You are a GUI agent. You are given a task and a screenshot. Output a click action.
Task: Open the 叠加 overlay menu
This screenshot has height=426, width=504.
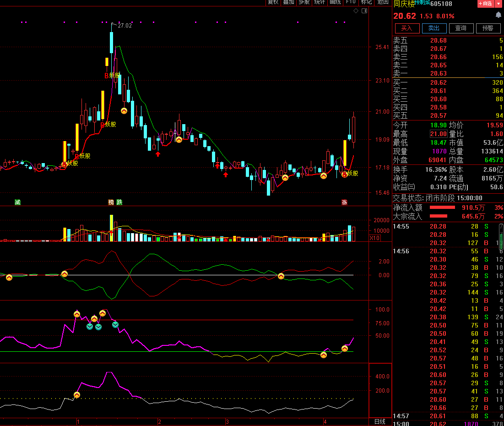(289, 2)
